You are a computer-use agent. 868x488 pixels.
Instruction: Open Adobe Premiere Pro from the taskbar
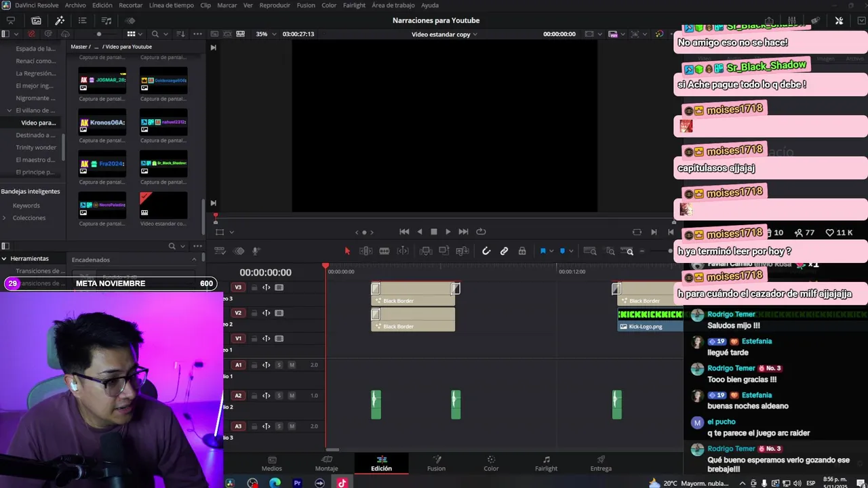coord(297,483)
